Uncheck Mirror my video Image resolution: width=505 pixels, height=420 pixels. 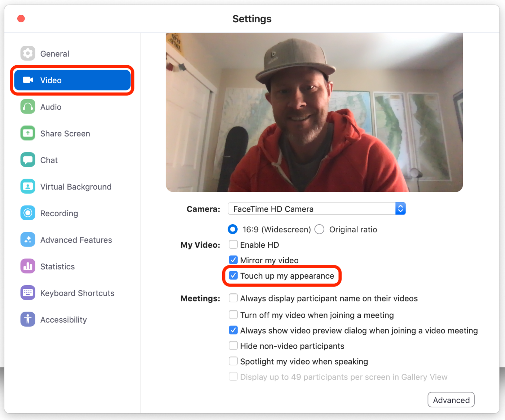pyautogui.click(x=233, y=260)
